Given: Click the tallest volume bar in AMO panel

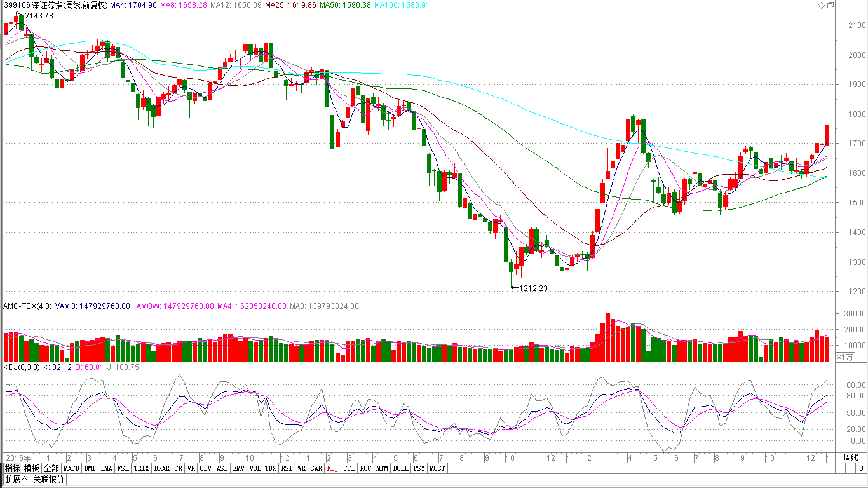Looking at the screenshot, I should coord(607,337).
